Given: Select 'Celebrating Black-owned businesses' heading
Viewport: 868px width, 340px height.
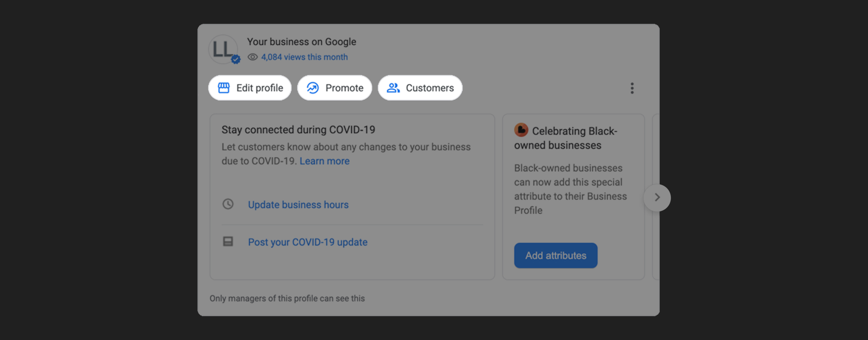Looking at the screenshot, I should (566, 138).
